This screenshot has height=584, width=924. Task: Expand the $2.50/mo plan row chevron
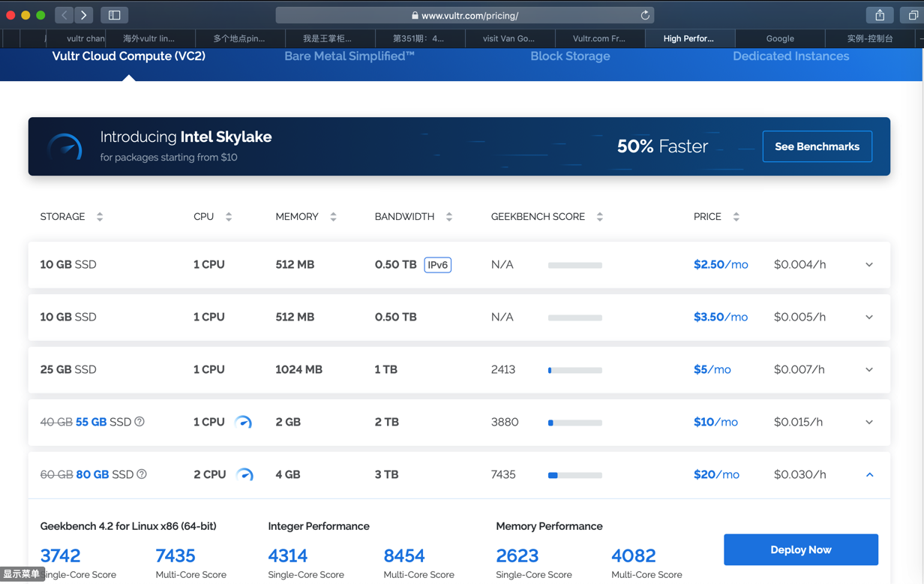[869, 265]
